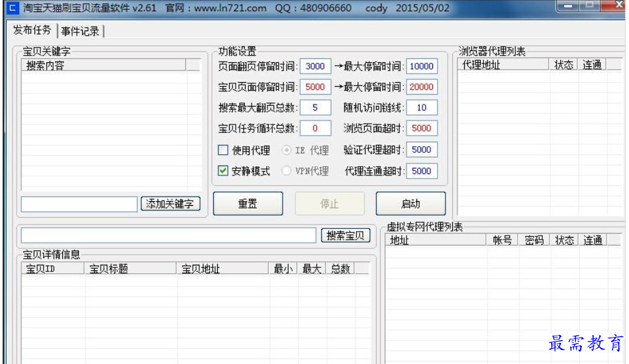
Task: Edit the 随机访问链线 field showing 10
Action: coord(422,107)
